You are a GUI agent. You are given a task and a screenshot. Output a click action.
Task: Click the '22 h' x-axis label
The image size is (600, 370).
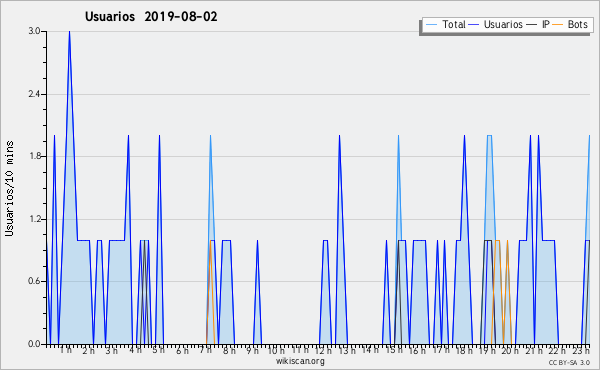(x=556, y=351)
